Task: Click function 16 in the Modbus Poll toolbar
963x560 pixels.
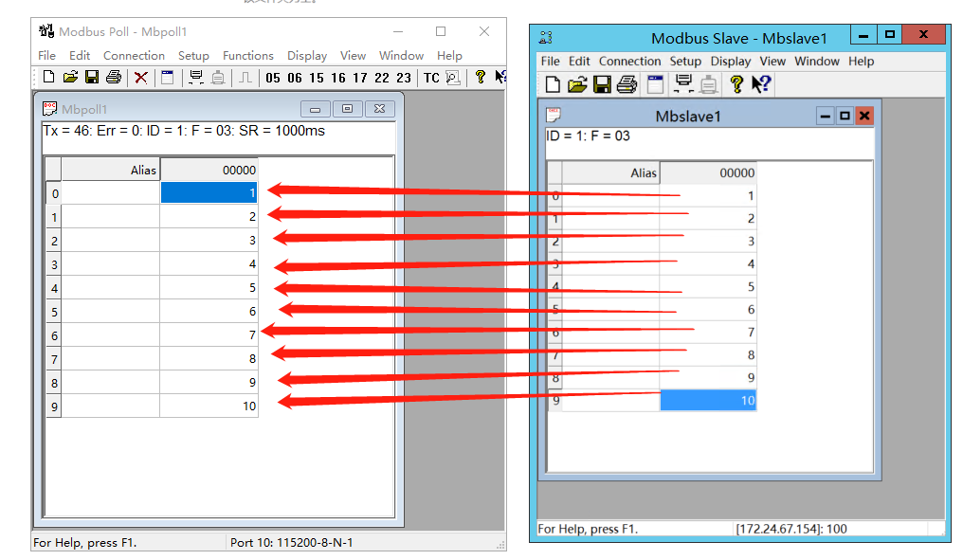Action: click(338, 78)
